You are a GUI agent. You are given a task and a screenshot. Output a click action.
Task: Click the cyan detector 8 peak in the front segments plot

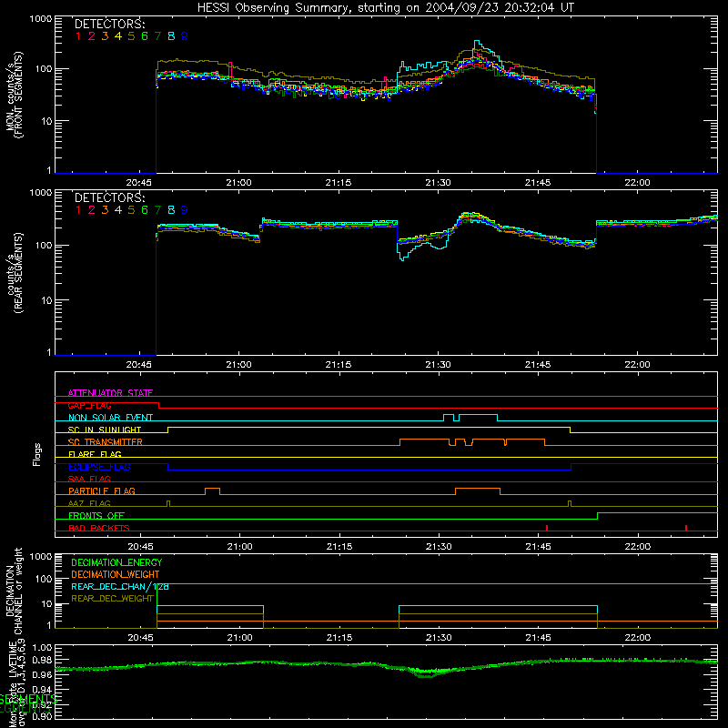pos(477,42)
